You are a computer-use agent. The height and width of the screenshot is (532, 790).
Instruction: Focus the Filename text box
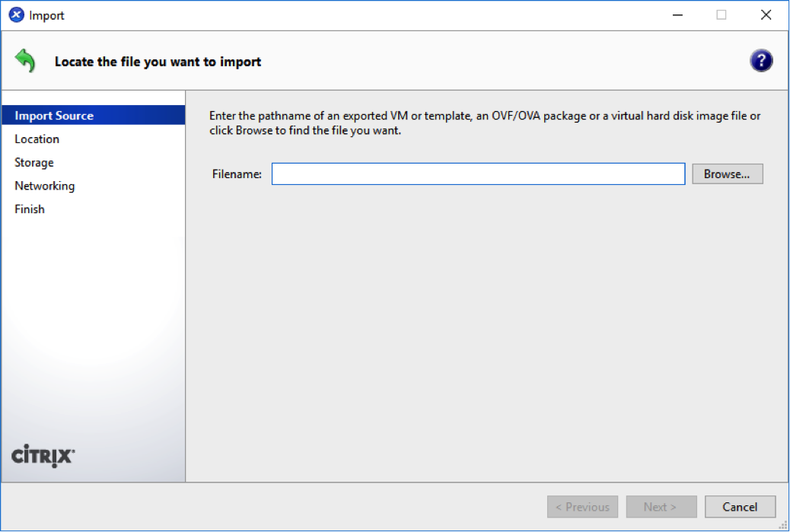click(x=478, y=174)
